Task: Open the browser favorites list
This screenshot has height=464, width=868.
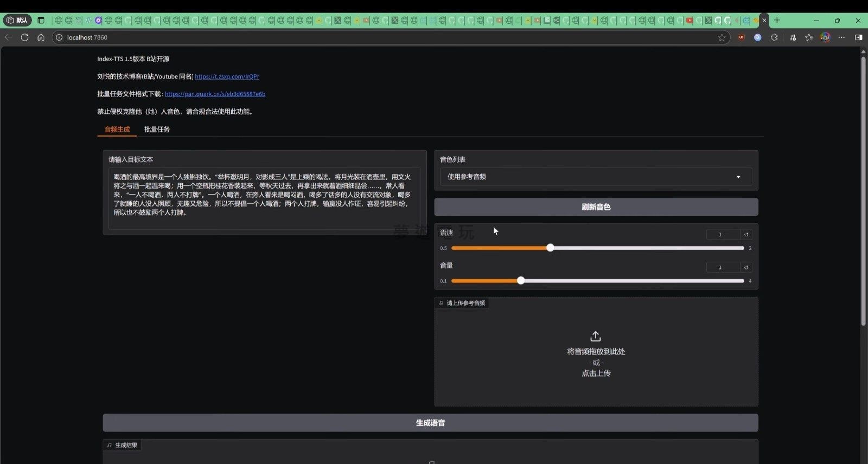Action: click(x=809, y=37)
